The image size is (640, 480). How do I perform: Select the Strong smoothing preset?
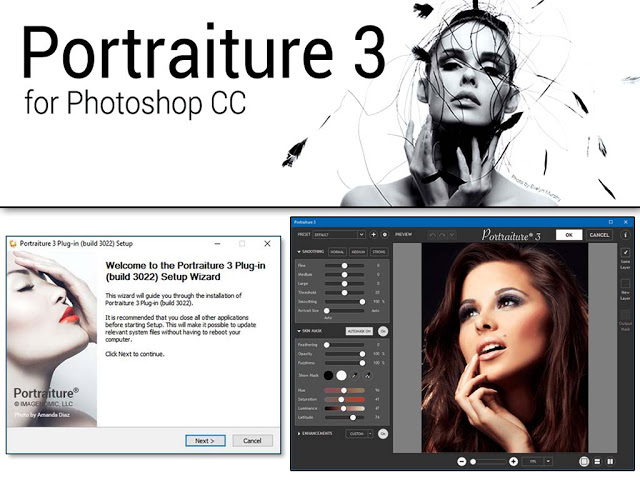point(379,252)
